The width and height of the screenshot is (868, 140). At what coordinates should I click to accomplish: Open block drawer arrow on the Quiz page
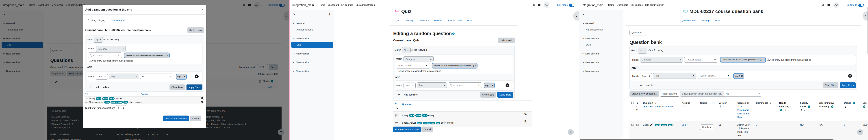(576, 16)
